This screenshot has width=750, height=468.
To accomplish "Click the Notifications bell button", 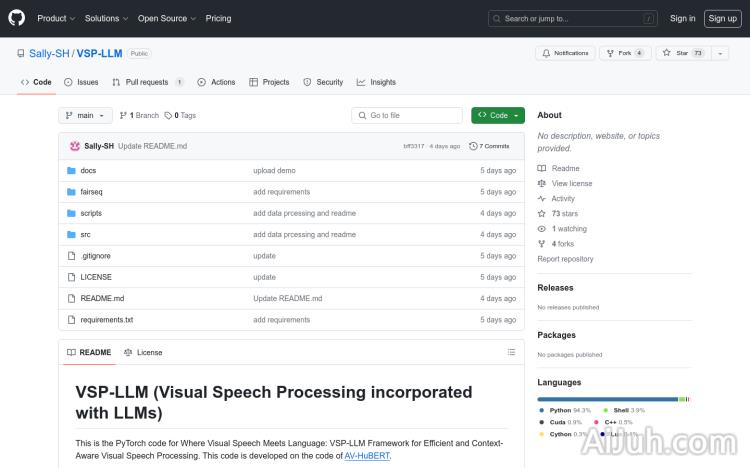I will point(565,53).
